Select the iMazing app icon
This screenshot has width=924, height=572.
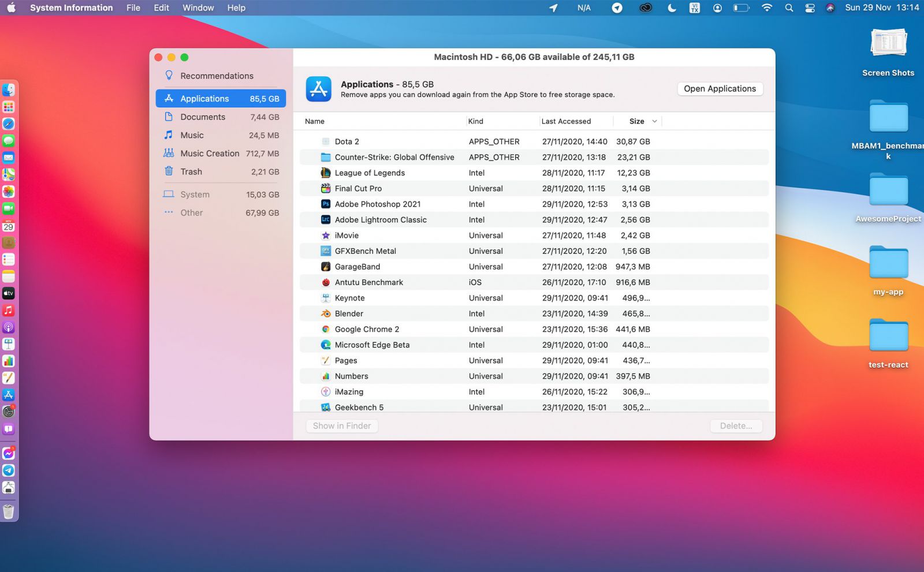(x=326, y=391)
